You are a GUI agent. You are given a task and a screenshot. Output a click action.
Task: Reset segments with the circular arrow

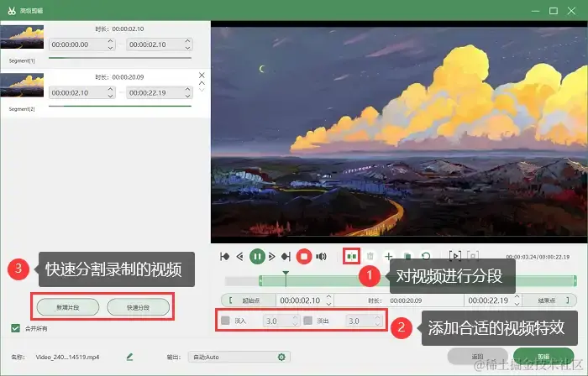pyautogui.click(x=426, y=256)
